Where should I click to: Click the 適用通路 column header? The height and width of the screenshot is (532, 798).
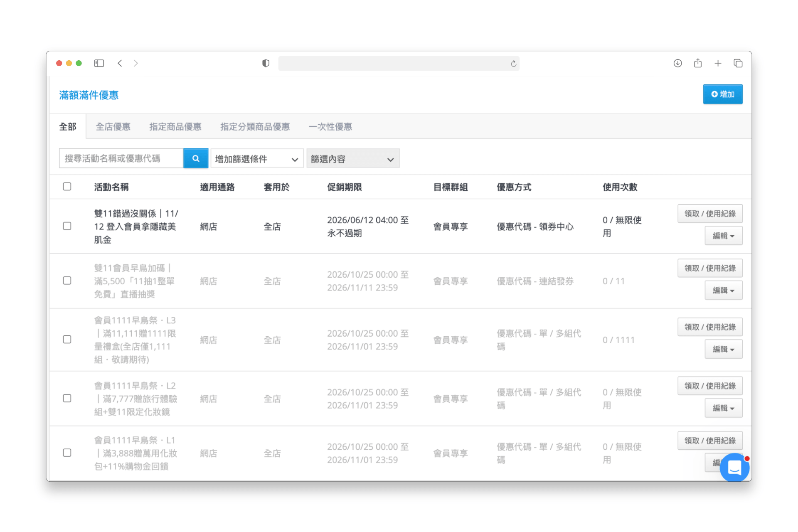pyautogui.click(x=217, y=187)
